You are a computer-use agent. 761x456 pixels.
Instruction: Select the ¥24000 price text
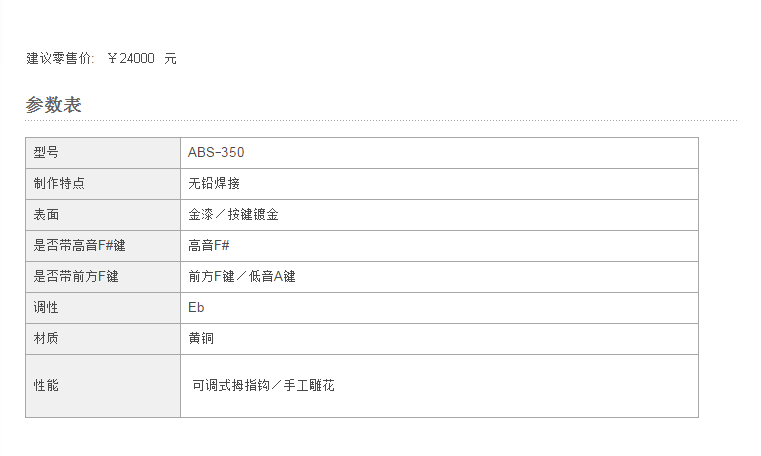click(131, 59)
